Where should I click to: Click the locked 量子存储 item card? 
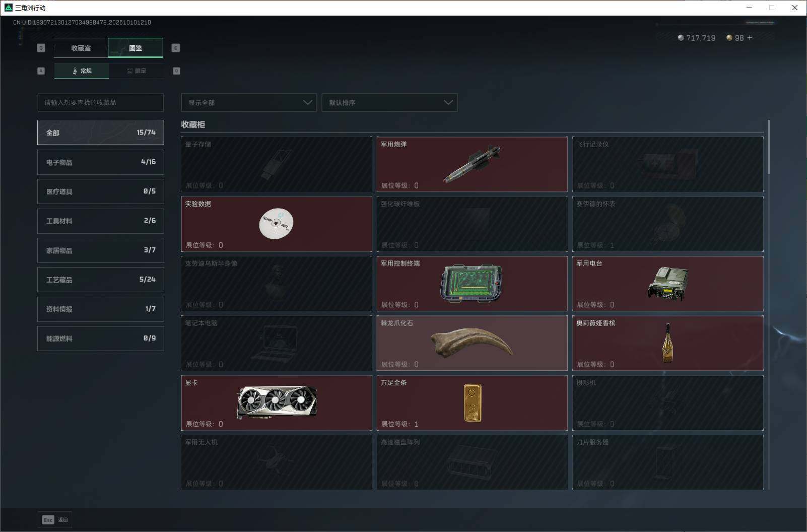click(x=276, y=164)
